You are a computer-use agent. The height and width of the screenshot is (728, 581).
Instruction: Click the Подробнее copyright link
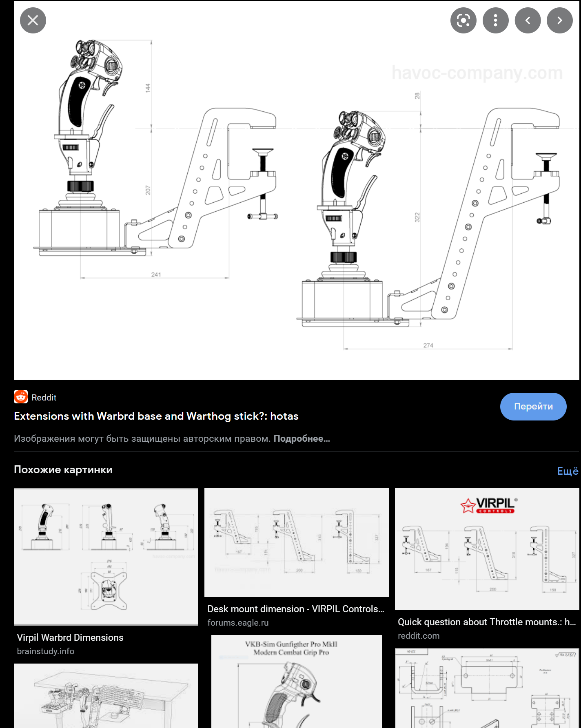tap(302, 439)
